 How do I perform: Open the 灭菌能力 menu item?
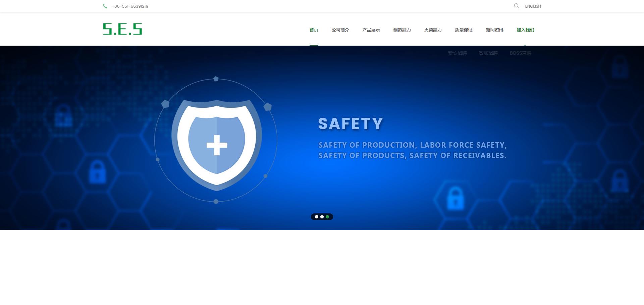(x=433, y=30)
